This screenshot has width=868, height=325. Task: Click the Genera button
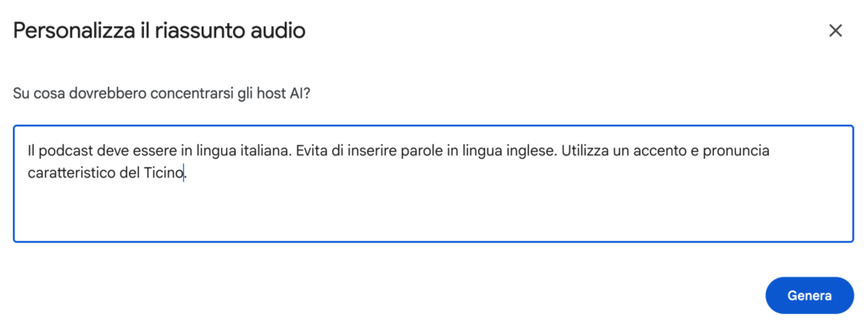click(x=810, y=295)
